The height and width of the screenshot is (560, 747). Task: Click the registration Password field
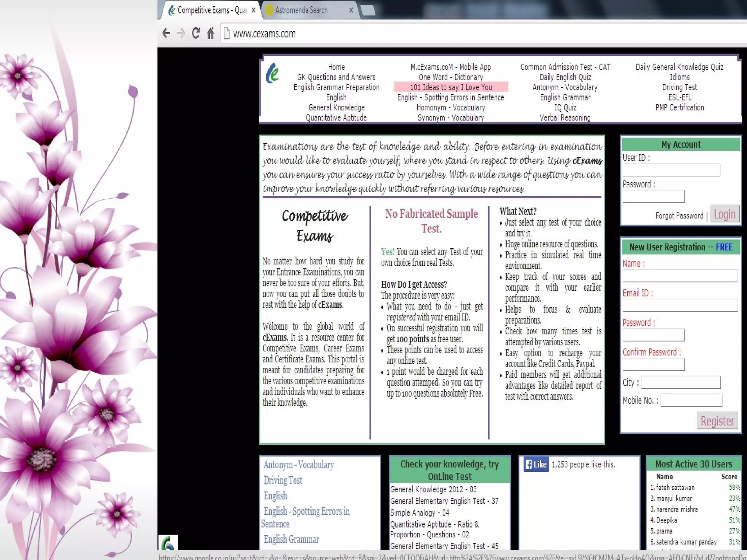[x=653, y=335]
